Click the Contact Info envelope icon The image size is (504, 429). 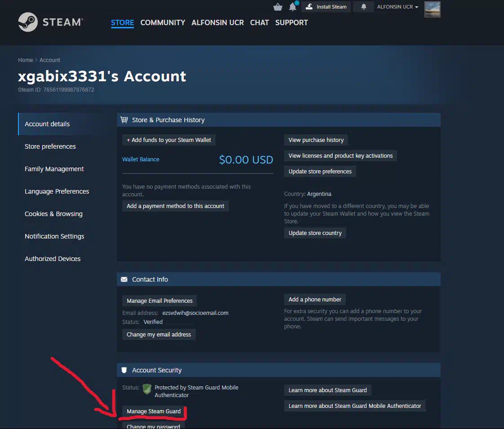(125, 279)
